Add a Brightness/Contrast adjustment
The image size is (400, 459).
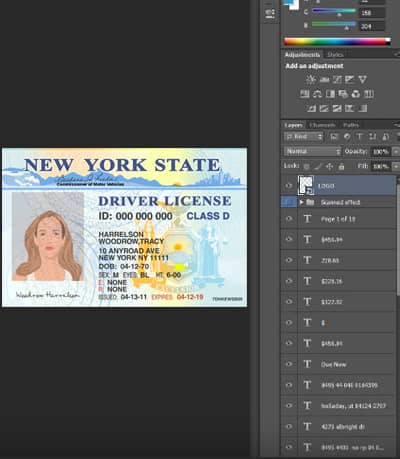(311, 80)
